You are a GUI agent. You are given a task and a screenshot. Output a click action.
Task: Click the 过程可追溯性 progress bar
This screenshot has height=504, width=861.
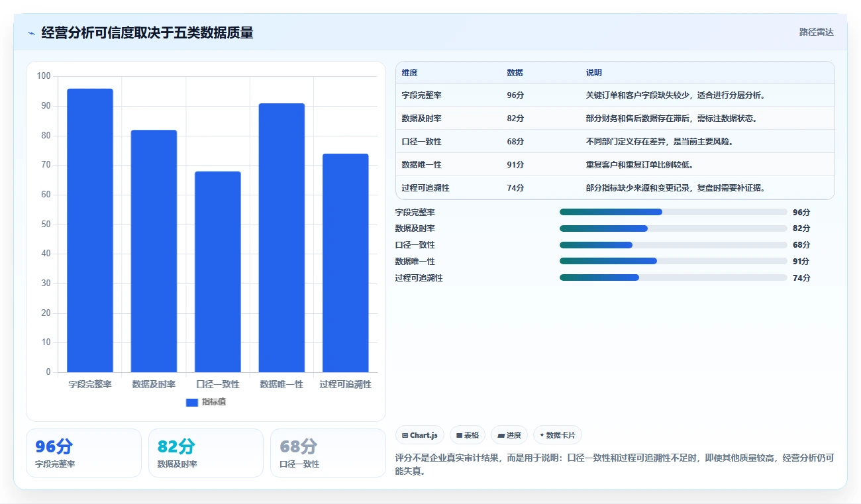pyautogui.click(x=674, y=278)
